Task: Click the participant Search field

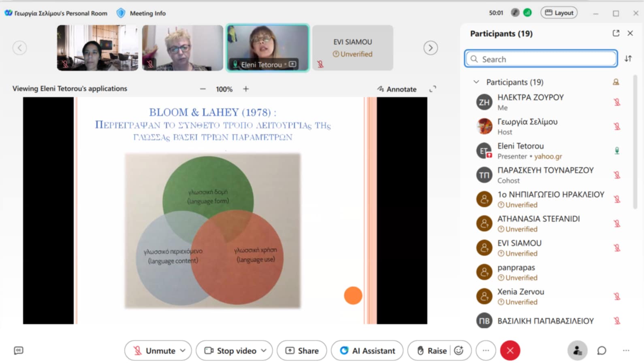Action: pyautogui.click(x=541, y=59)
